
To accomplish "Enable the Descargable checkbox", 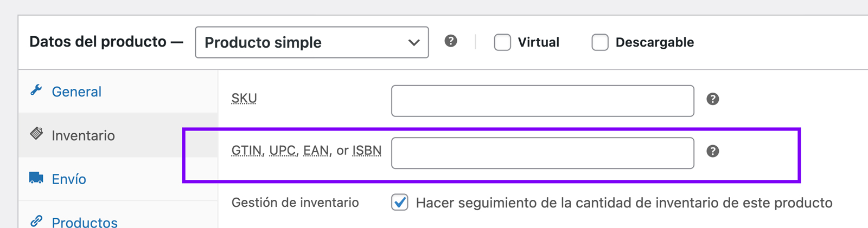I will (x=600, y=42).
